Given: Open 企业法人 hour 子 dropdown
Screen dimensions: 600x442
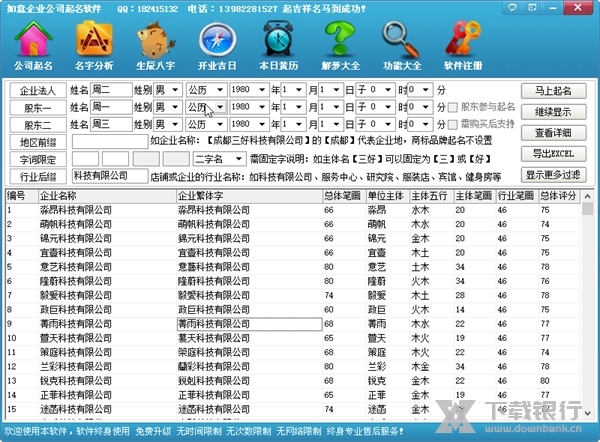Looking at the screenshot, I should [x=388, y=90].
